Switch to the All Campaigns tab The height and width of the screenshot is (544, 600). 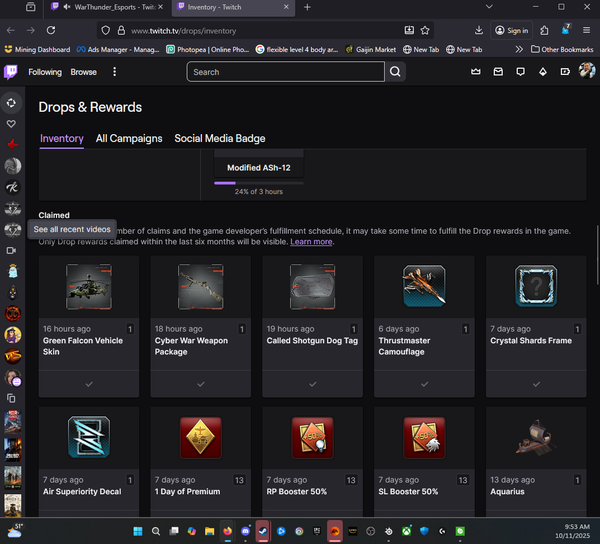pyautogui.click(x=129, y=139)
